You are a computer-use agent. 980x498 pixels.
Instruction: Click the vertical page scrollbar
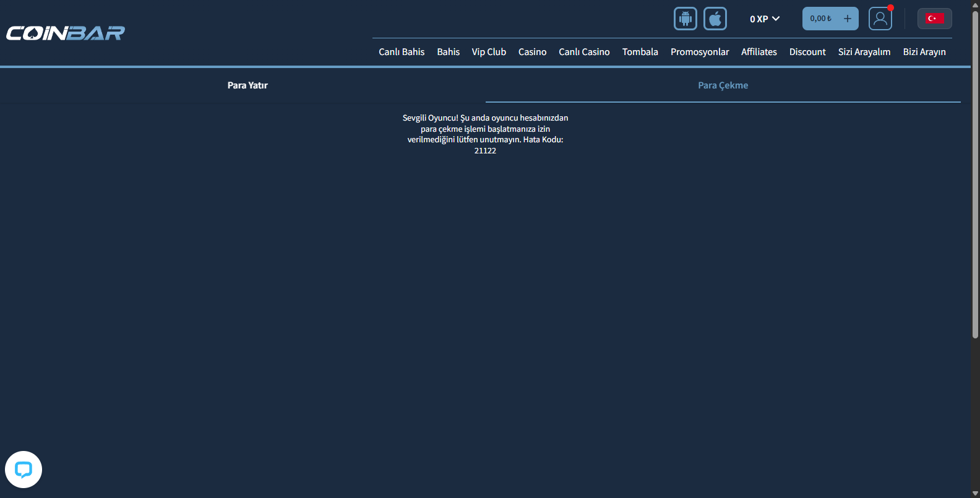(975, 173)
